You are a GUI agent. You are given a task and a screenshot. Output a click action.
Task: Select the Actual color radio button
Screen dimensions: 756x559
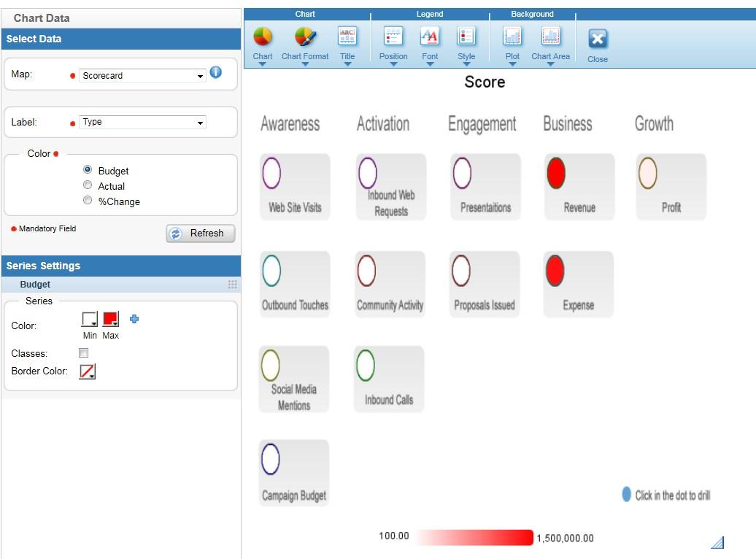coord(88,185)
